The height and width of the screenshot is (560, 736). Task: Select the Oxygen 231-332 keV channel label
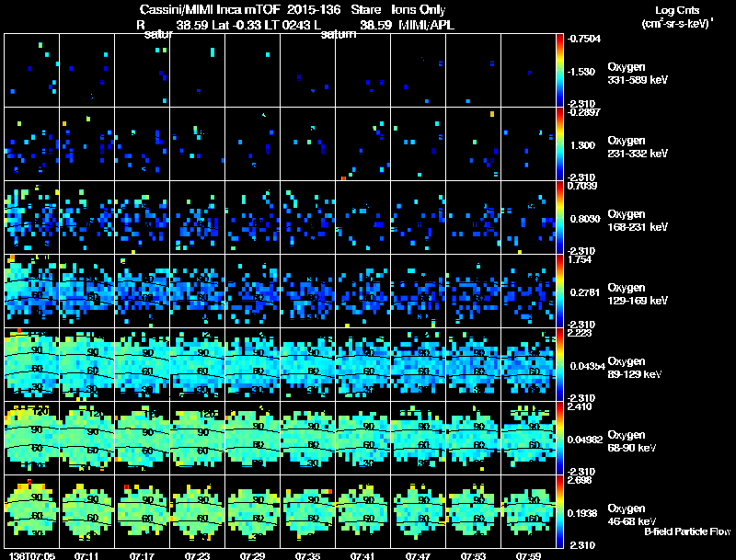638,146
